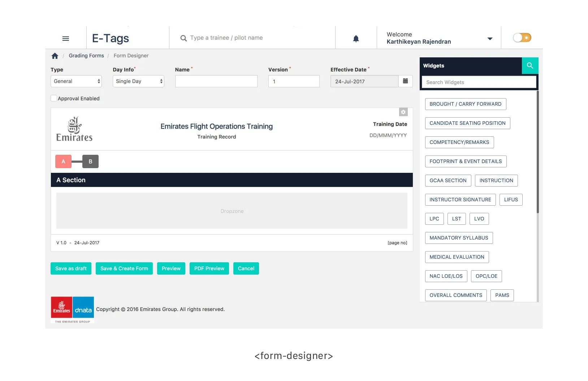This screenshot has width=588, height=381.
Task: Expand the user profile dropdown arrow
Action: click(490, 39)
